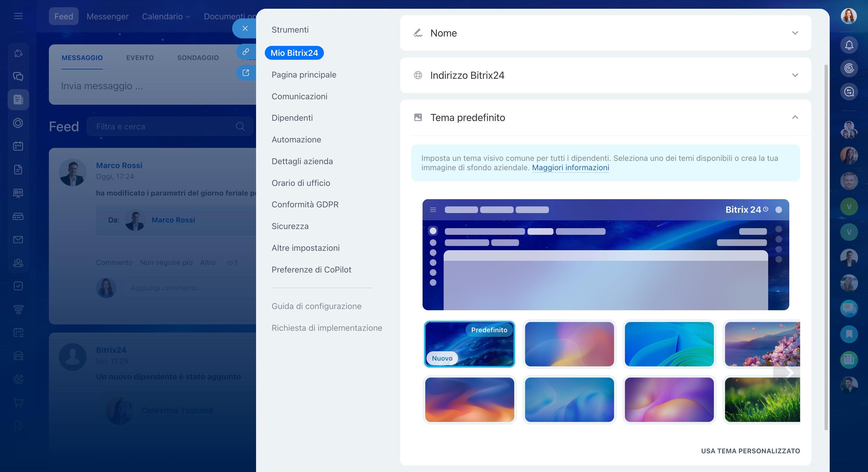
Task: Collapse the Tema predefinito section
Action: [x=794, y=117]
